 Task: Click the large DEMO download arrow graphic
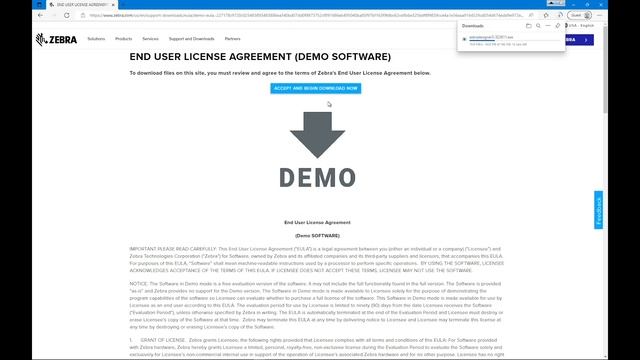pyautogui.click(x=318, y=149)
